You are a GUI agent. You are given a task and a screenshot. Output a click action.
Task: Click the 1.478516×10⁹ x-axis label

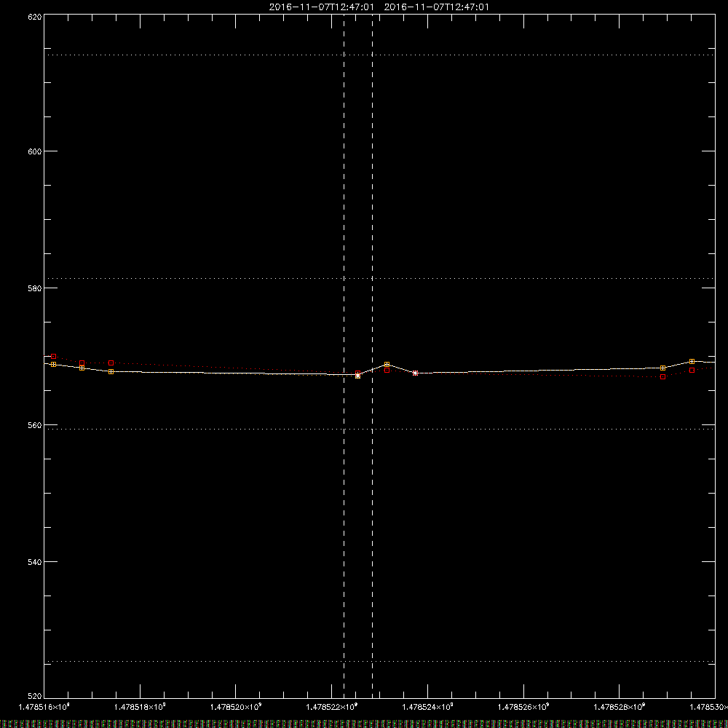point(44,707)
